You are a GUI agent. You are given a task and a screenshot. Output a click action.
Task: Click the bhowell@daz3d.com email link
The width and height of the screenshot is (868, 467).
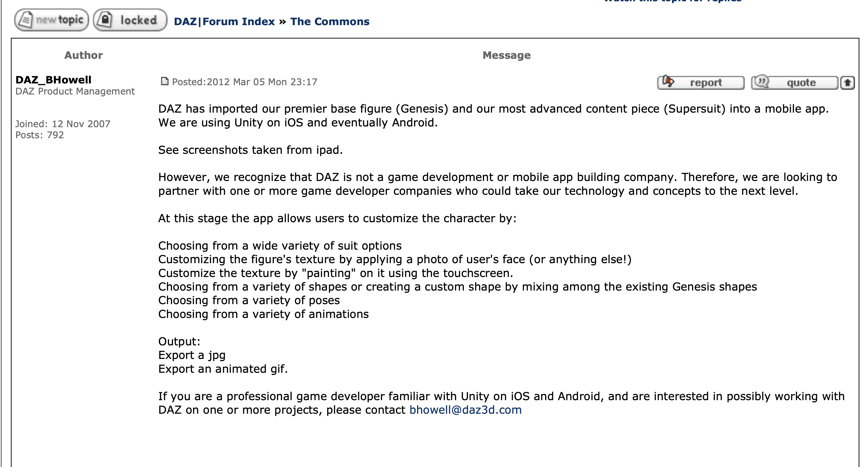(x=465, y=410)
